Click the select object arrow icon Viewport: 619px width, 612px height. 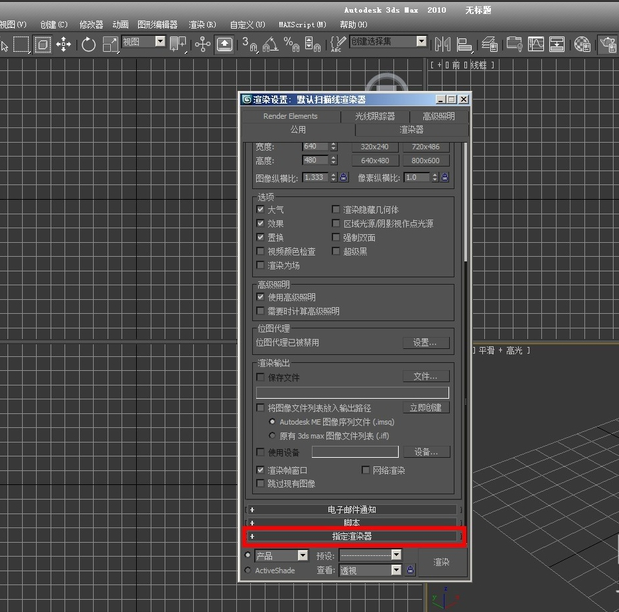(x=5, y=46)
